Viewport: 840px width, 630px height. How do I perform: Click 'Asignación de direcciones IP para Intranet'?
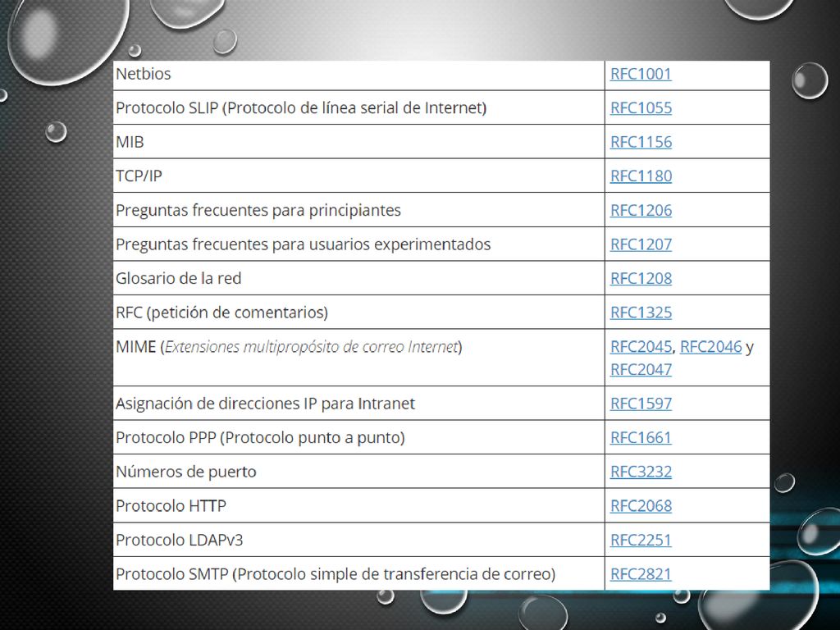(265, 404)
